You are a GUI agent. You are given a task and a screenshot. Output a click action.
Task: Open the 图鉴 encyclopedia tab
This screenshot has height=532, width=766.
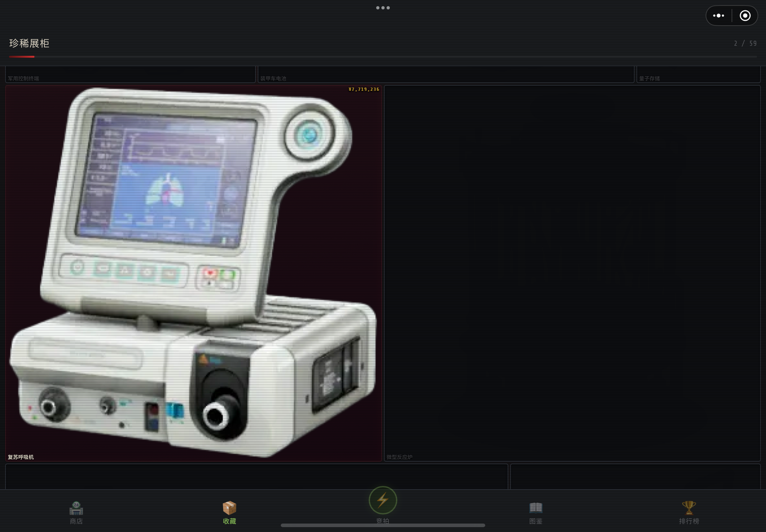(x=536, y=513)
